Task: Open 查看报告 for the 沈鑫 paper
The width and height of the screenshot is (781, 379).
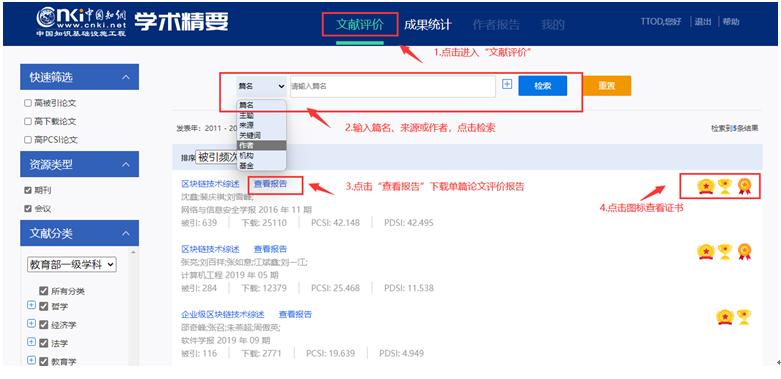Action: (x=270, y=184)
